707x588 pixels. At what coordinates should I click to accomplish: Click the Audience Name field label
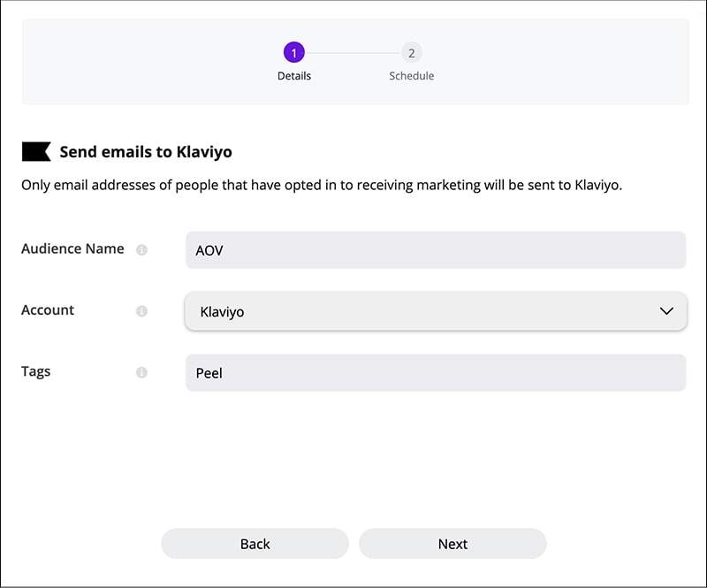click(72, 249)
